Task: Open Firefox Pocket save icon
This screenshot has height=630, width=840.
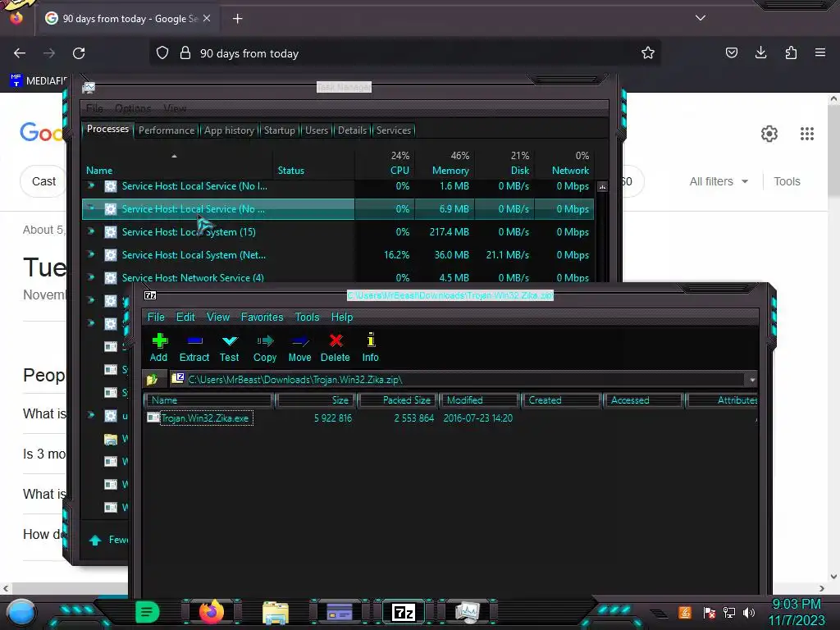Action: tap(731, 53)
